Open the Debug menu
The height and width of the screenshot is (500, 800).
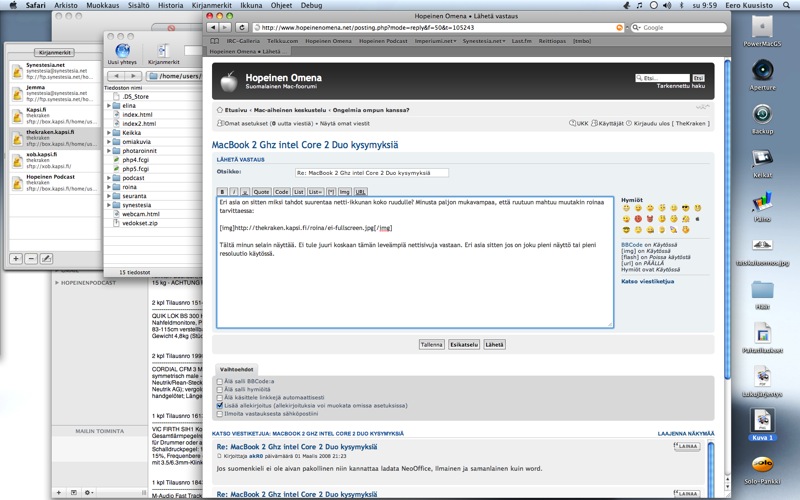click(x=311, y=5)
